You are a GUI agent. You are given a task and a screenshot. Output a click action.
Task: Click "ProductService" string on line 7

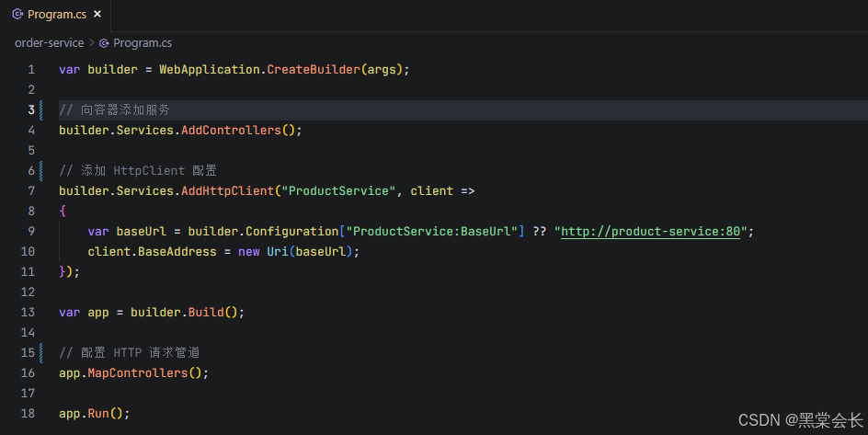(x=338, y=191)
